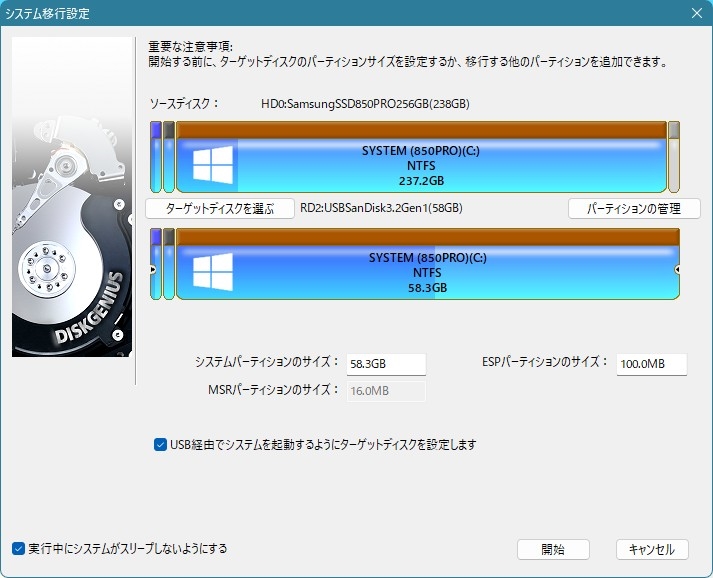Click the disabled MSR size field 16.0MB

click(x=386, y=391)
